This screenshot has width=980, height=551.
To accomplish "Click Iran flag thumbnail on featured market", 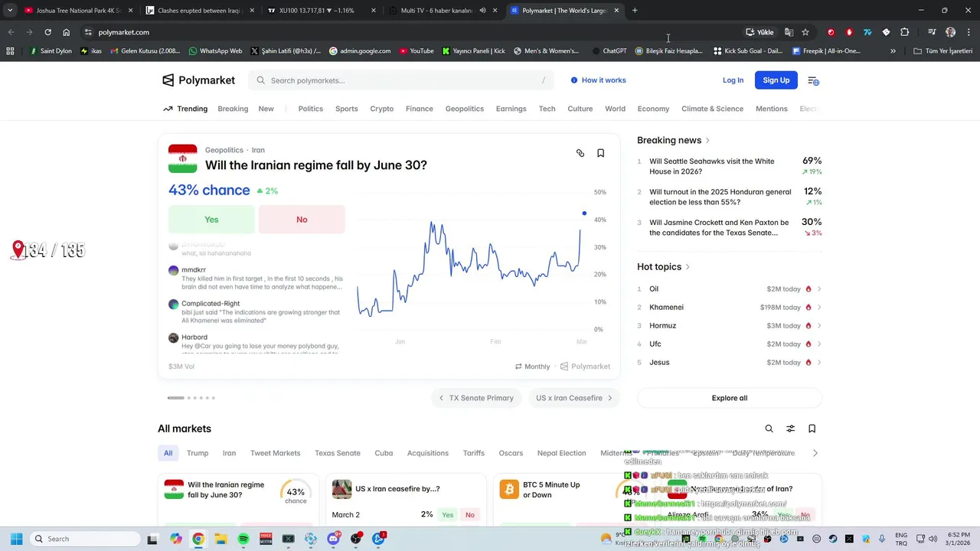I will 182,158.
